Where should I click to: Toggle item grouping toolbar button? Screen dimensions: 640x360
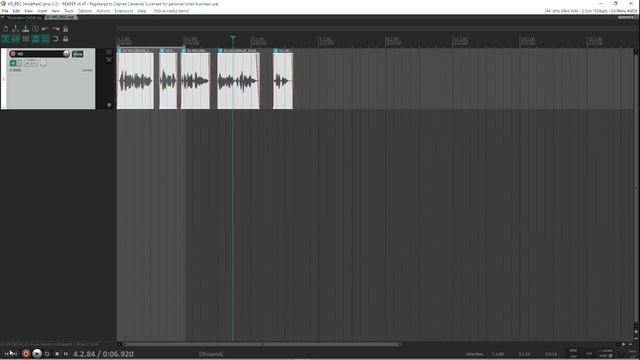click(16, 39)
